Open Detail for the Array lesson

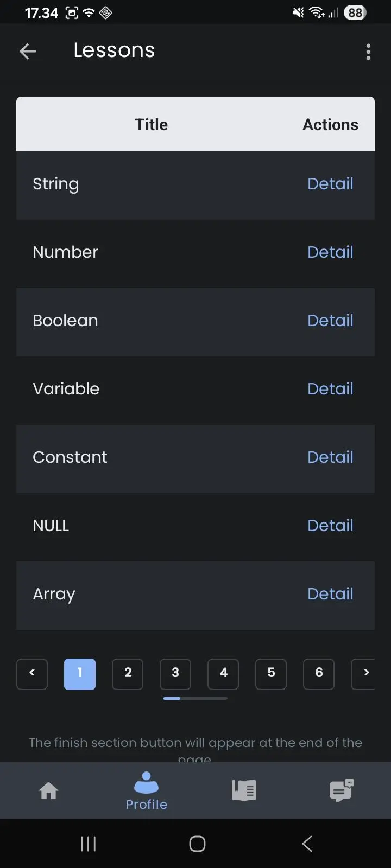pos(330,594)
